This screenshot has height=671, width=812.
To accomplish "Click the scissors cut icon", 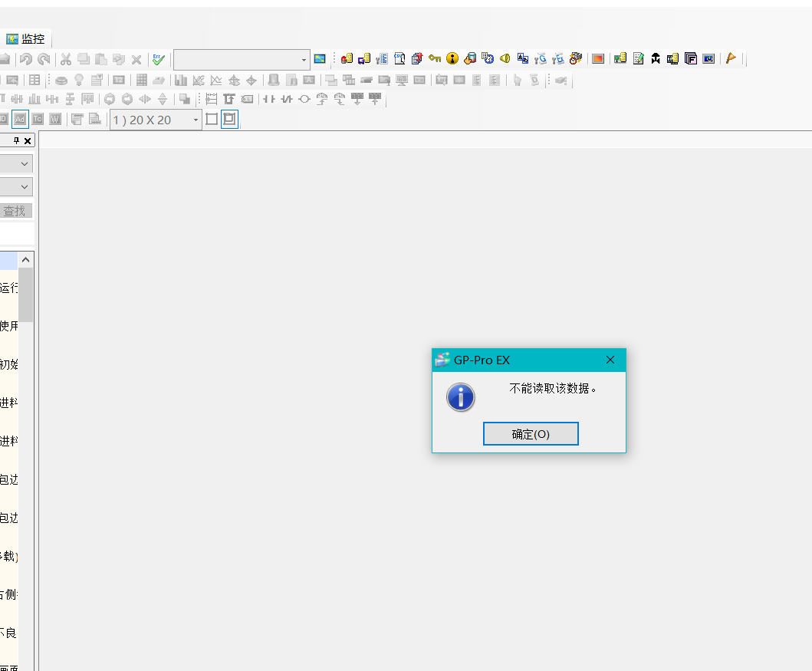I will pos(66,59).
